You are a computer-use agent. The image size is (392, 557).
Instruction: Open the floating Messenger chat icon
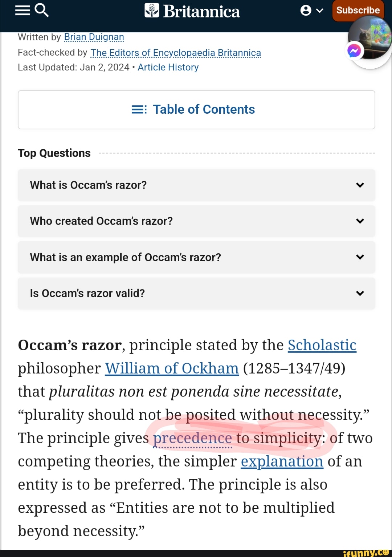(354, 50)
